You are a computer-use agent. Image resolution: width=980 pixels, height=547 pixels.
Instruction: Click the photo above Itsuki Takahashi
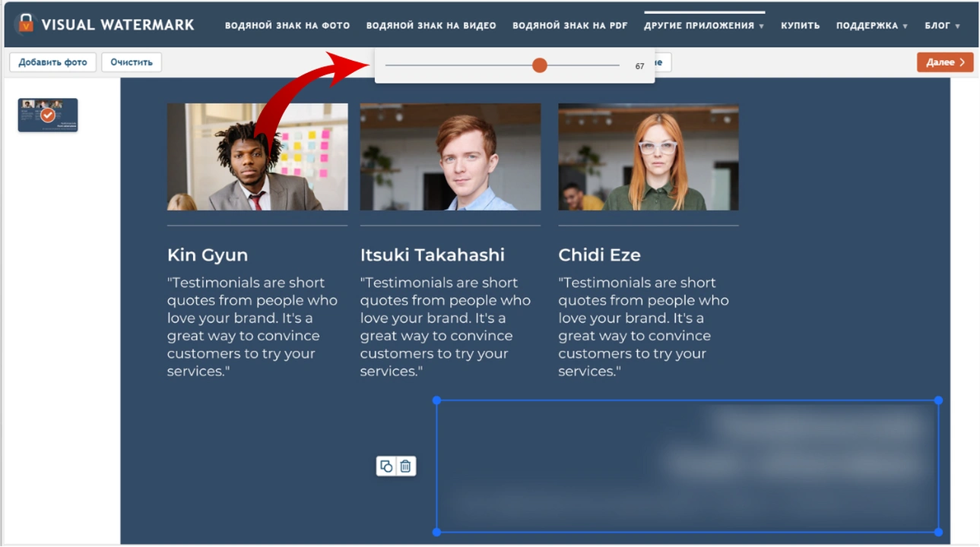(x=450, y=157)
